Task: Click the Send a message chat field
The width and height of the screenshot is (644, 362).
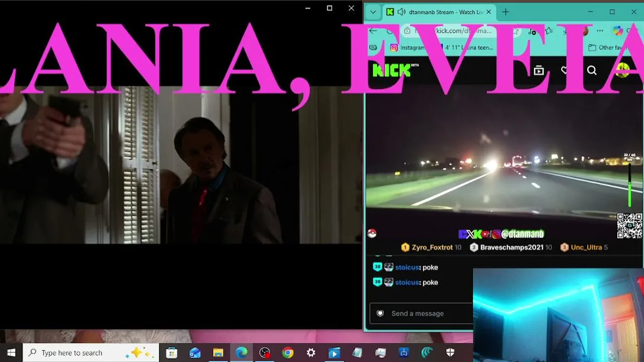Action: point(422,313)
